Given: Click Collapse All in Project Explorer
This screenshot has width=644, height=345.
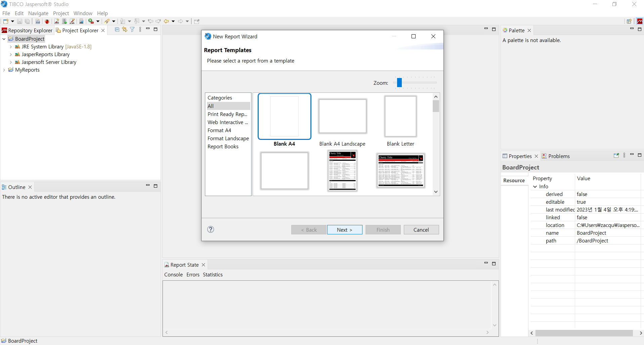Looking at the screenshot, I should (x=117, y=30).
